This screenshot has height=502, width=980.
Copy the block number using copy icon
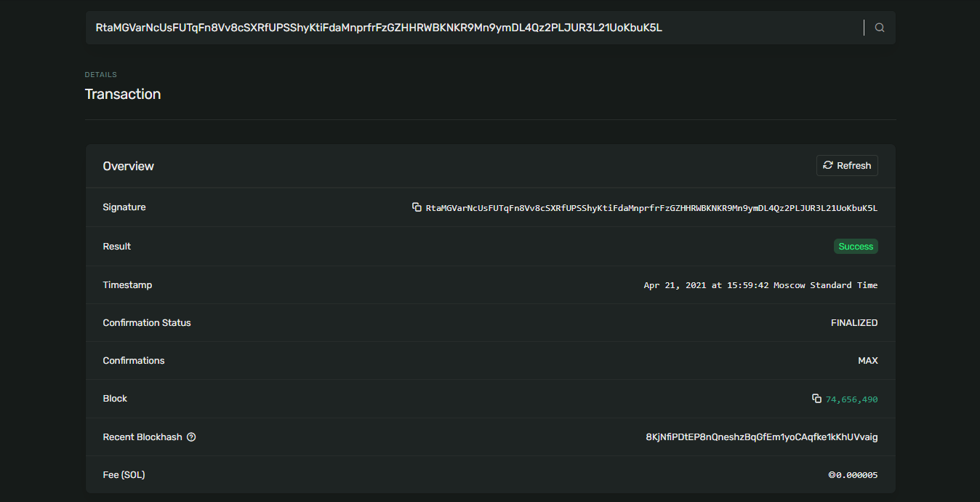click(x=816, y=399)
